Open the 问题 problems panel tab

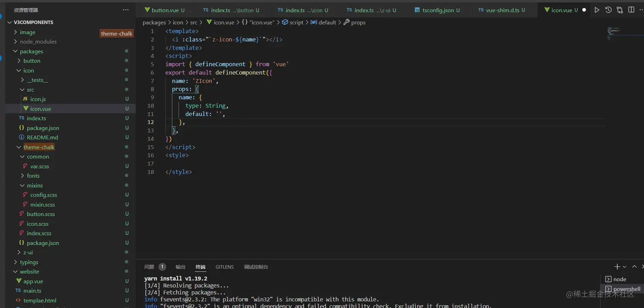click(149, 267)
